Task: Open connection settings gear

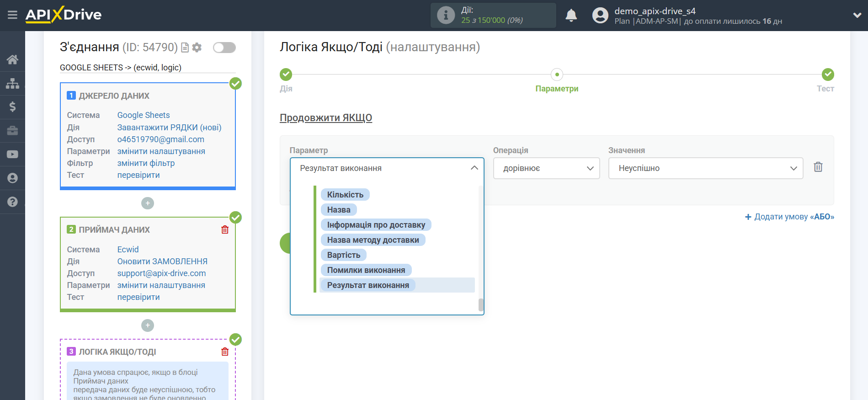Action: coord(197,48)
